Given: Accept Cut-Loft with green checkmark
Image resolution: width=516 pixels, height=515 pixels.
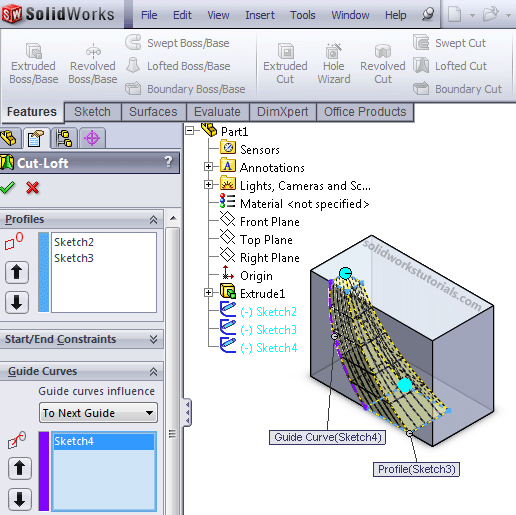Looking at the screenshot, I should [x=7, y=188].
